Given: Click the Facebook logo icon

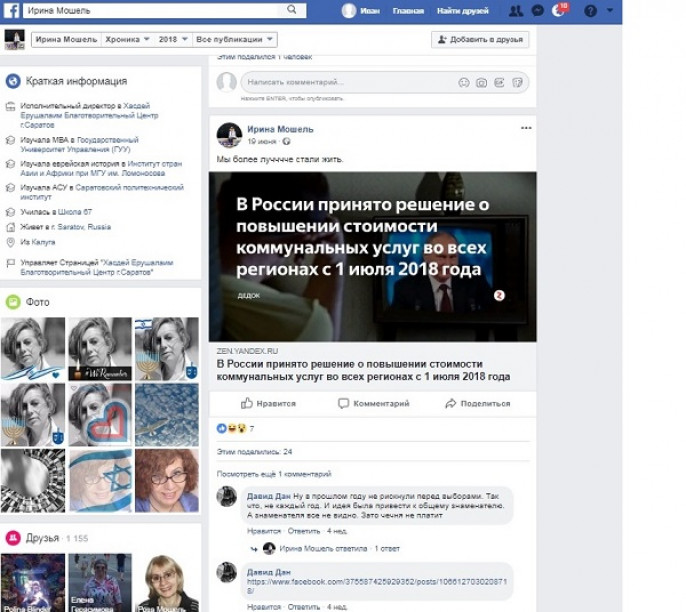Looking at the screenshot, I should tap(11, 10).
